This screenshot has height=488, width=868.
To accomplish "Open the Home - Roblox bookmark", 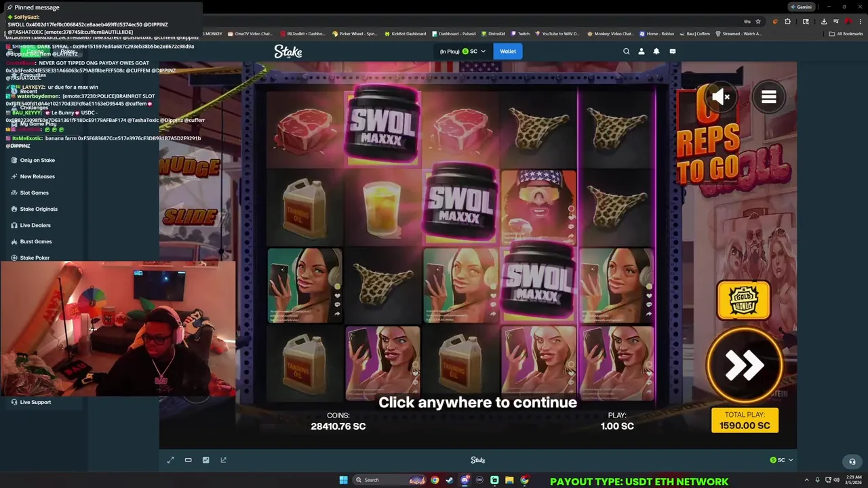I will 657,34.
